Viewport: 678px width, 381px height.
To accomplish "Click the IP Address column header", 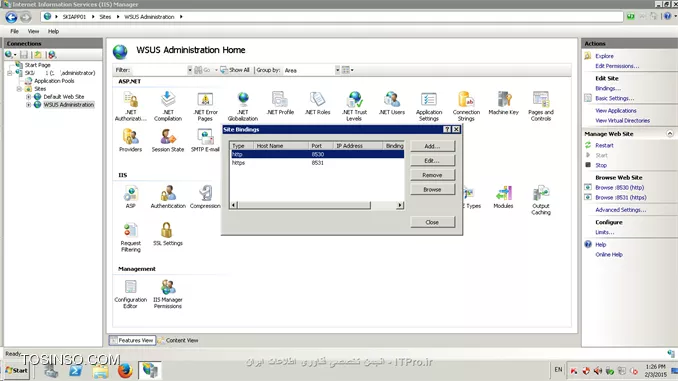I will click(x=358, y=146).
